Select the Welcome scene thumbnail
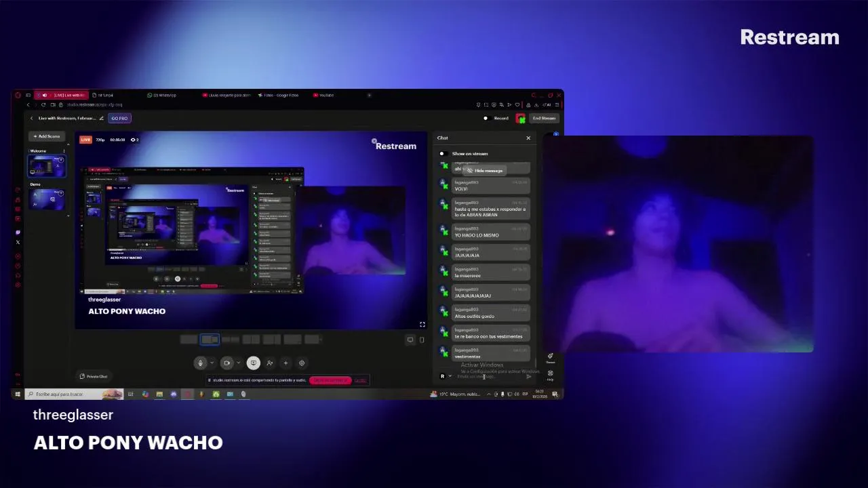The height and width of the screenshot is (488, 868). click(46, 165)
